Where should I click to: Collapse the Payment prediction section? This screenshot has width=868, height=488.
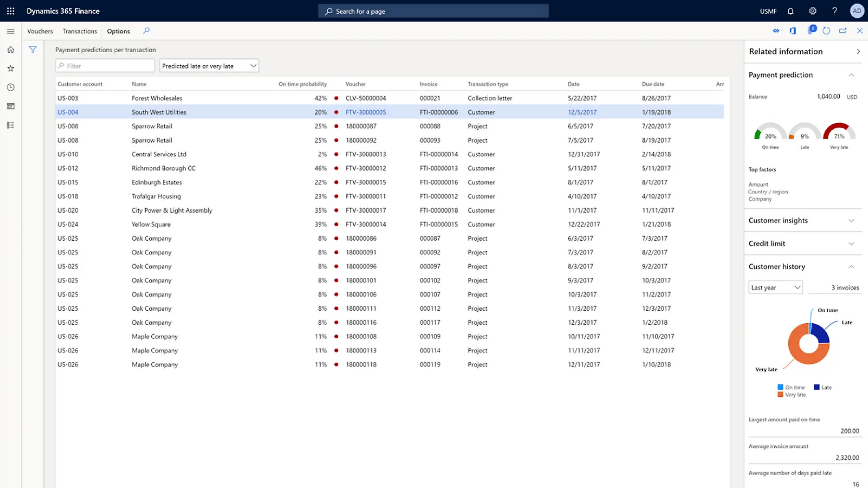point(851,75)
